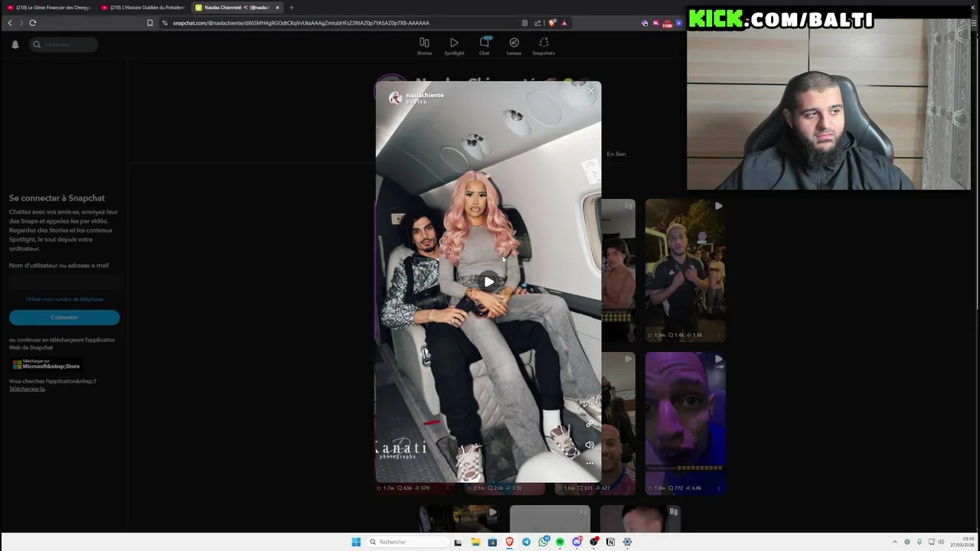Viewport: 980px width, 551px height.
Task: Open the Snapchat Chat section
Action: [x=484, y=46]
